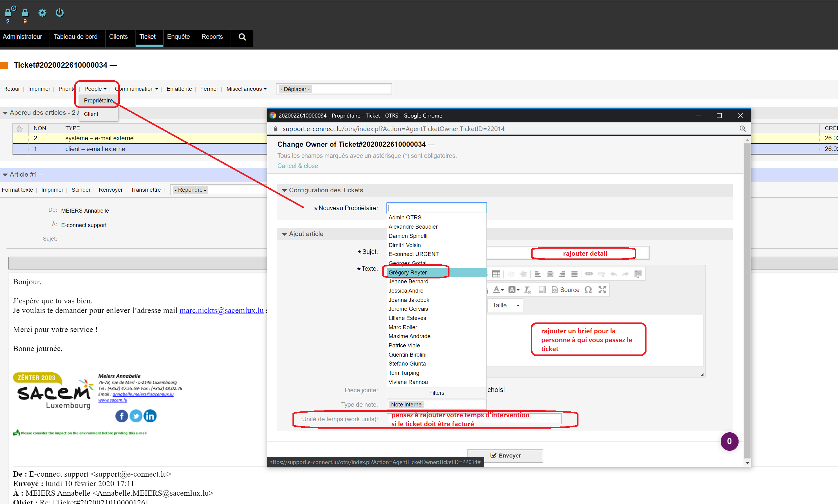Click En attente ticket action

179,89
